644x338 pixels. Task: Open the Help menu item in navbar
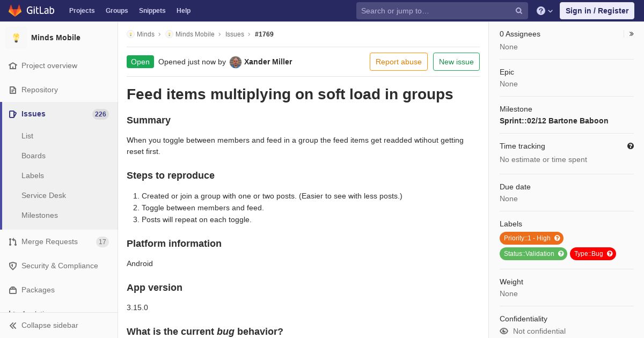(x=184, y=11)
